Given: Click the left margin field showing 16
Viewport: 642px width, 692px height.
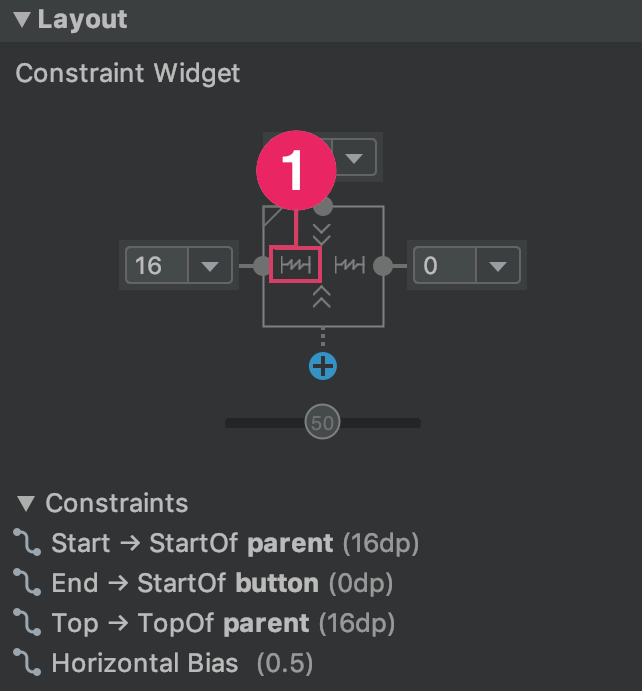Looking at the screenshot, I should click(157, 266).
